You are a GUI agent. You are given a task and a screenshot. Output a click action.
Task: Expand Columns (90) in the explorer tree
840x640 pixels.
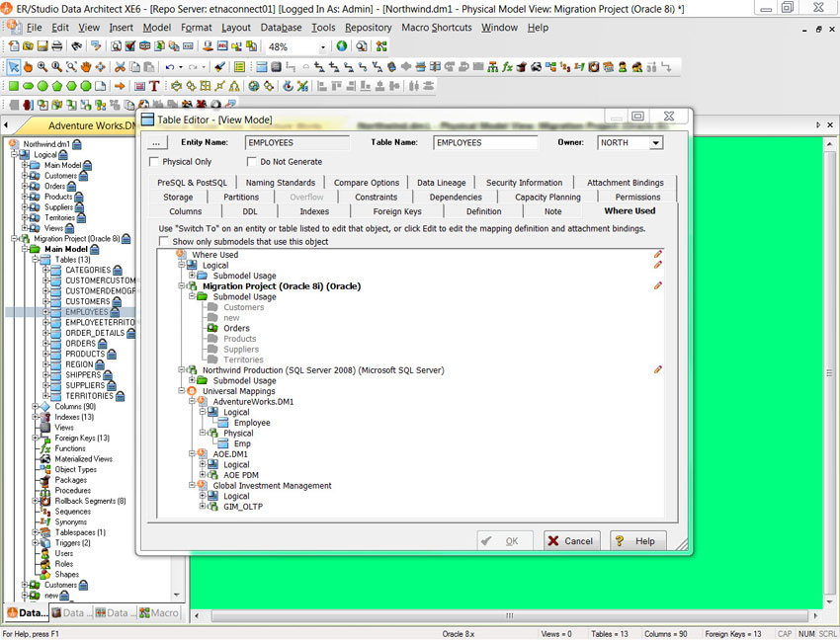[35, 407]
